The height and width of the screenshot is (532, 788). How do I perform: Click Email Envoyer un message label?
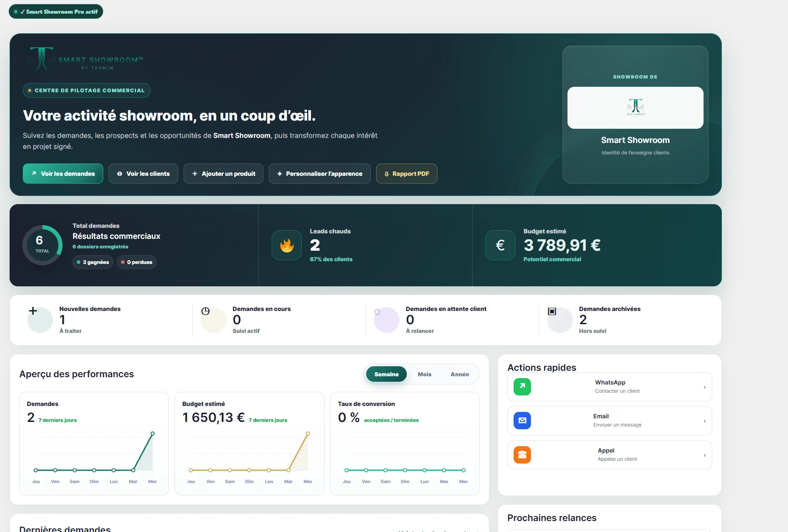pyautogui.click(x=617, y=421)
